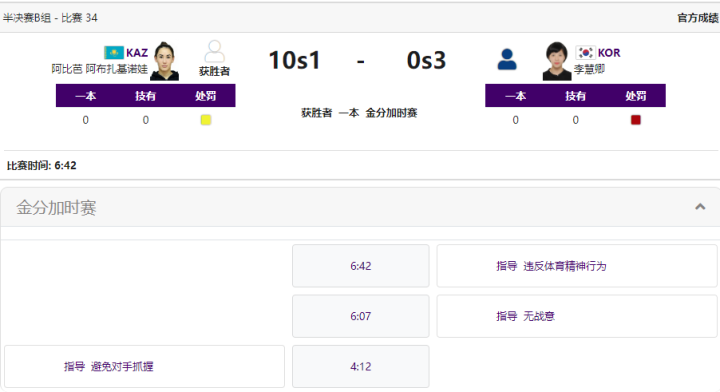
Task: Click the white judogi winner icon
Action: tap(214, 51)
